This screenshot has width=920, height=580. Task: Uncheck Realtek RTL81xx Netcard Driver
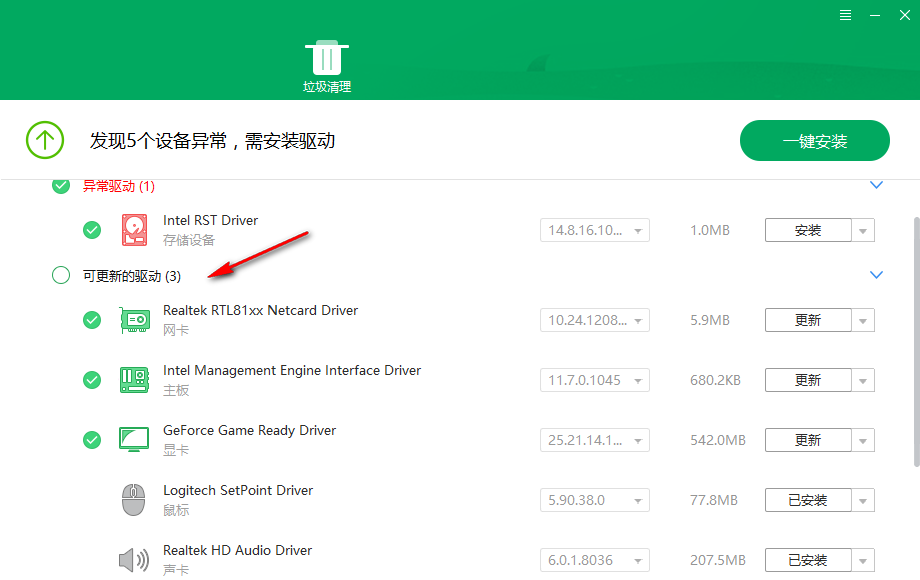[x=92, y=320]
